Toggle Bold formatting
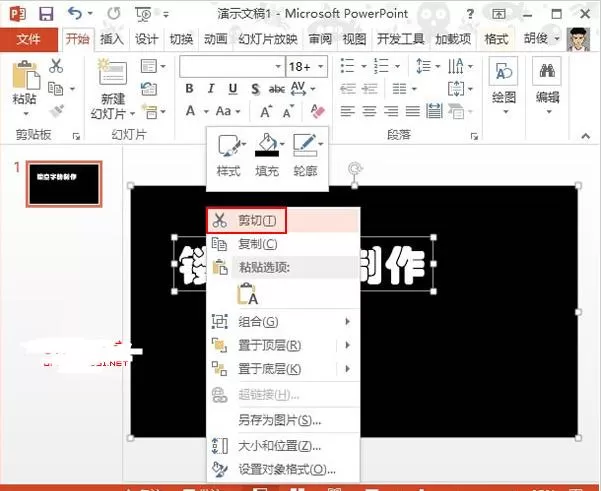The width and height of the screenshot is (601, 491). [189, 89]
